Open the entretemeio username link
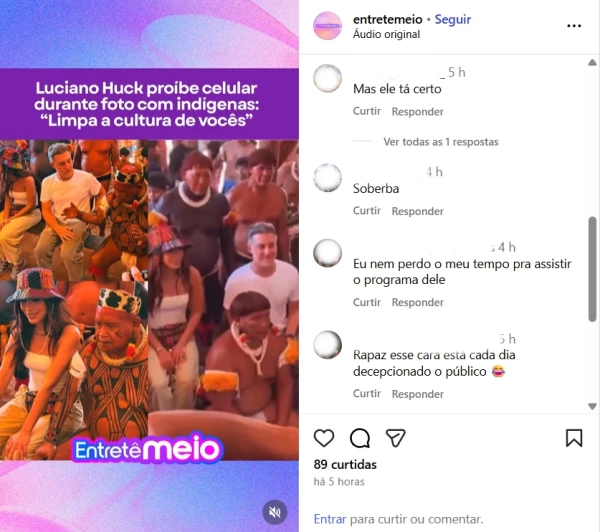 point(388,19)
